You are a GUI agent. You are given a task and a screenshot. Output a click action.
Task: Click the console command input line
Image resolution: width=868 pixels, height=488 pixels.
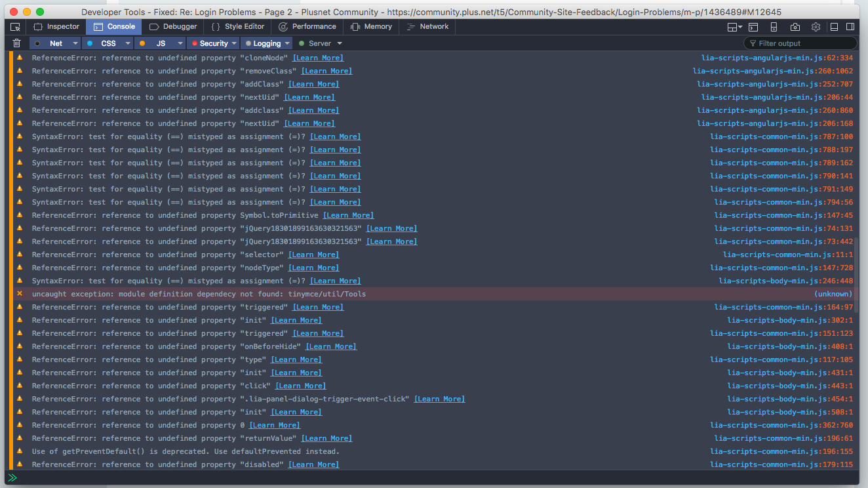pos(433,478)
